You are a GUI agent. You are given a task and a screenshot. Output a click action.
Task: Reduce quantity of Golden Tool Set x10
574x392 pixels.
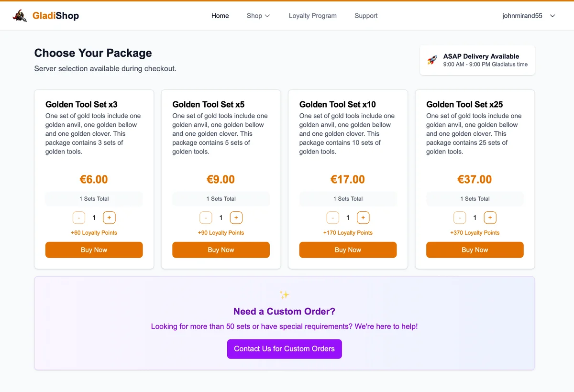tap(333, 218)
